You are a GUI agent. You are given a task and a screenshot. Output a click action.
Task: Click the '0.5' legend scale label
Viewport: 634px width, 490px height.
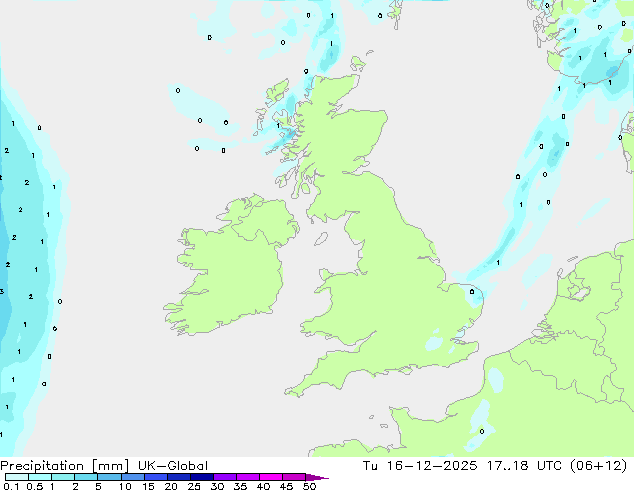(x=35, y=486)
